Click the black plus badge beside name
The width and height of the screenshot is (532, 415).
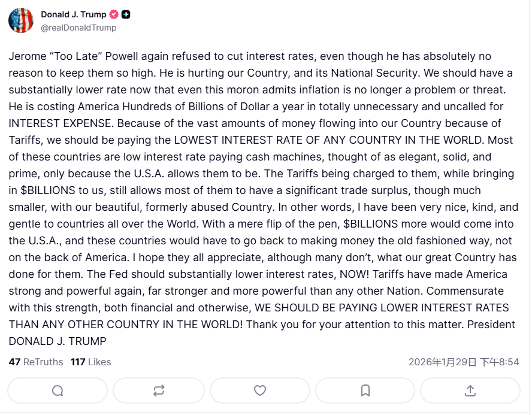(x=126, y=14)
